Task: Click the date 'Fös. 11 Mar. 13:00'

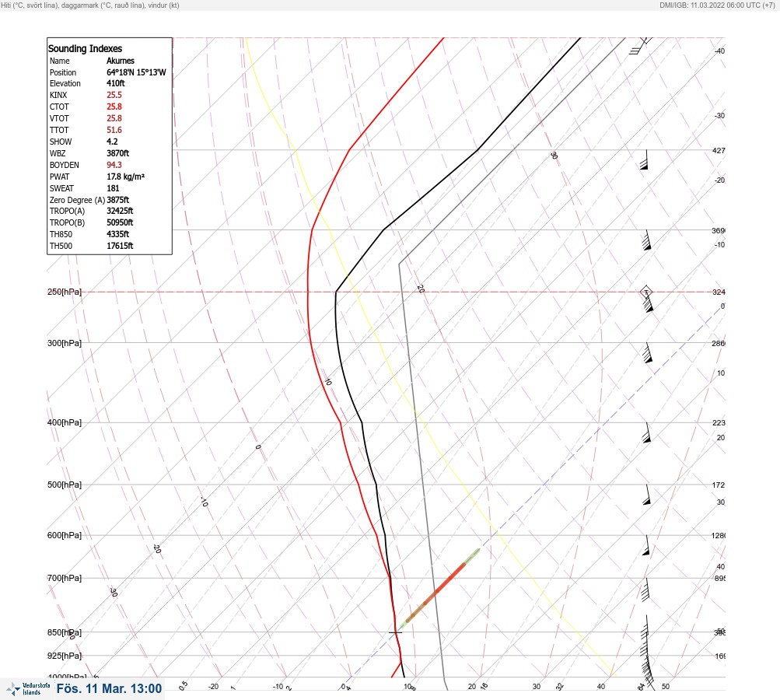Action: pyautogui.click(x=109, y=688)
